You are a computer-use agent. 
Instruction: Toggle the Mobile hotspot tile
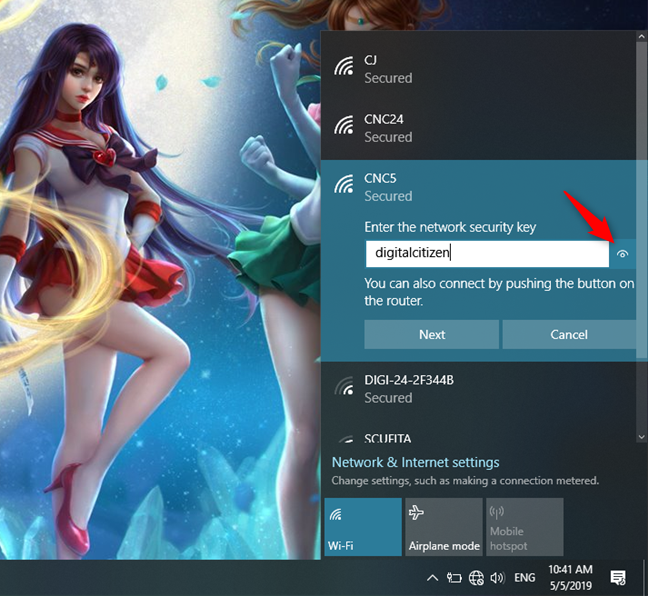pyautogui.click(x=525, y=527)
